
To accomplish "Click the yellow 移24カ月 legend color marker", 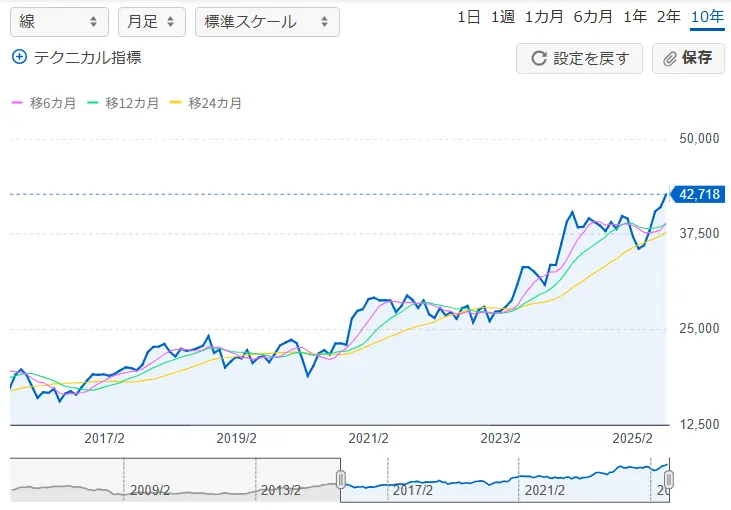I will pos(175,103).
